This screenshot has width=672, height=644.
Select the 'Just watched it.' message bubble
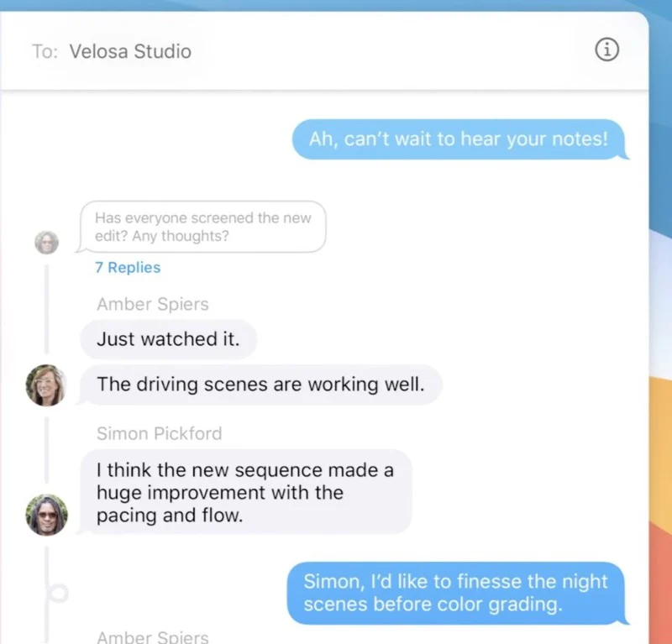point(169,339)
